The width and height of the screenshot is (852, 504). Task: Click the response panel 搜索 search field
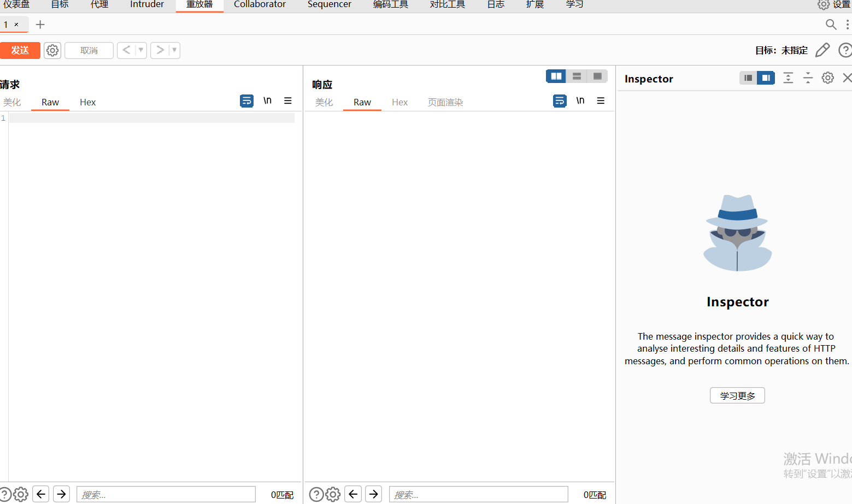[x=479, y=494]
